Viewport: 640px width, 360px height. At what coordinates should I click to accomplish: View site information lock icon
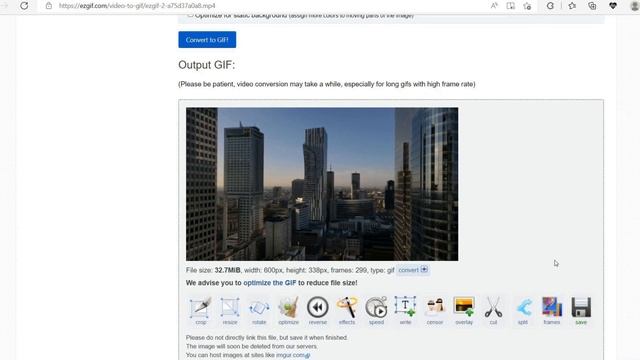[49, 6]
